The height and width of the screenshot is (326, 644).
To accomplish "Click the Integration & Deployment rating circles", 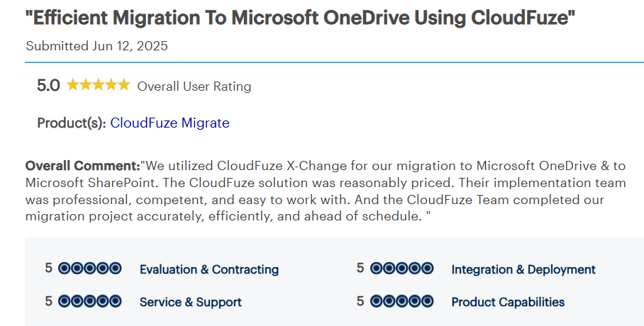I will (x=401, y=269).
